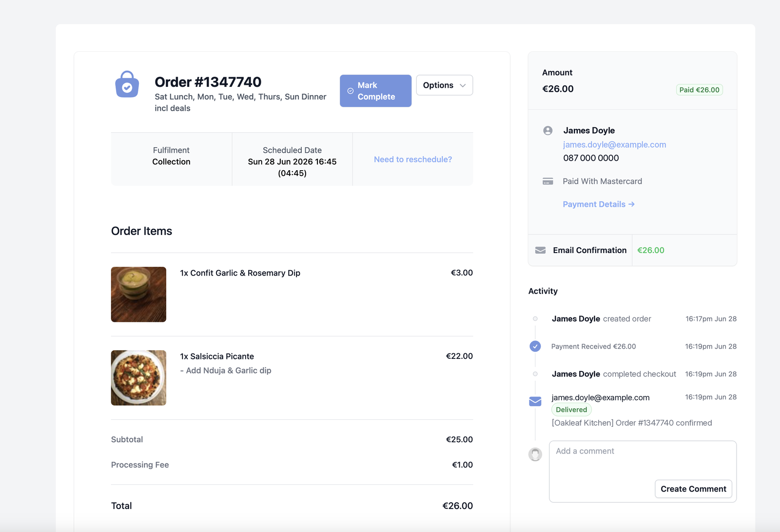Open the Payment Details link
The height and width of the screenshot is (532, 780).
click(599, 204)
